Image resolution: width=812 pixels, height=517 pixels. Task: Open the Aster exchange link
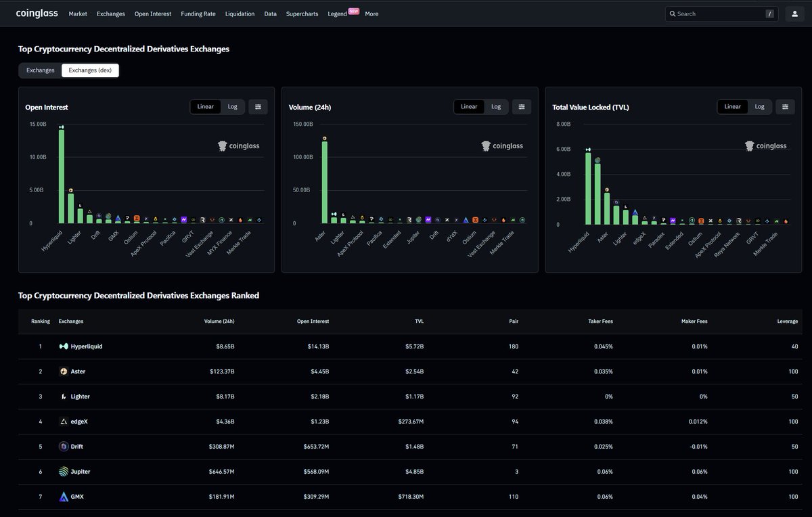coord(78,372)
